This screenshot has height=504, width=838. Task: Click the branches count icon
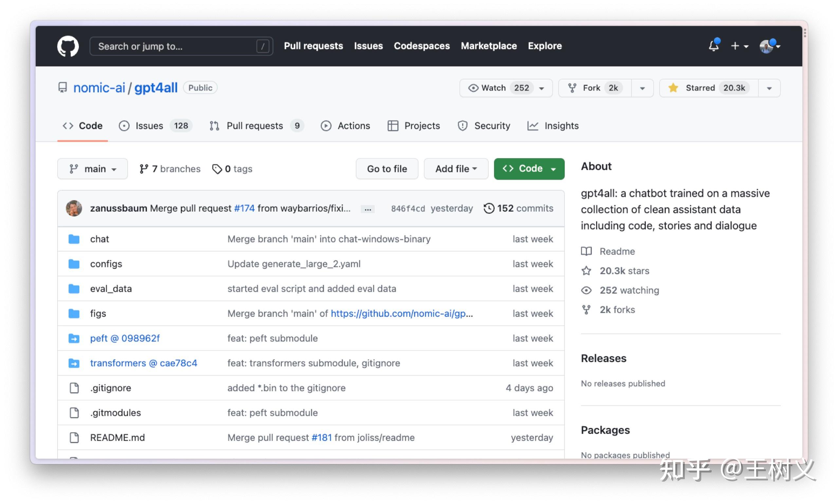pos(143,169)
